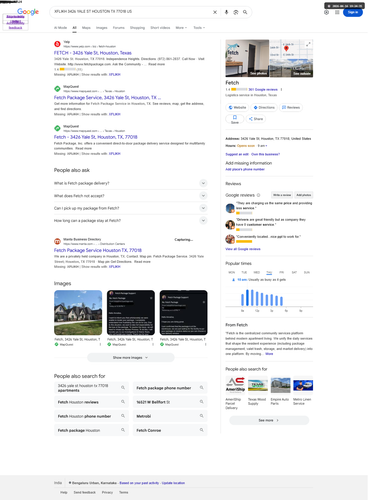Click See more under People also search for
Image resolution: width=372 pixels, height=500 pixels.
tap(269, 420)
